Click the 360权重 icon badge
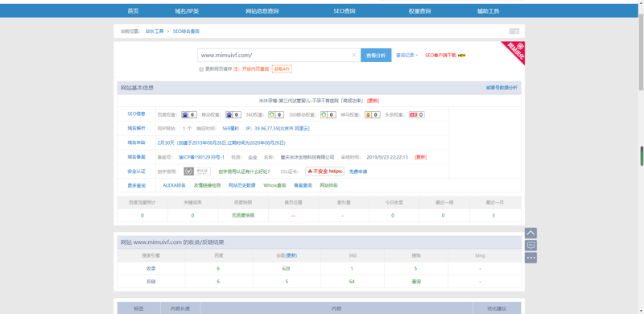This screenshot has height=314, width=644. pyautogui.click(x=276, y=114)
